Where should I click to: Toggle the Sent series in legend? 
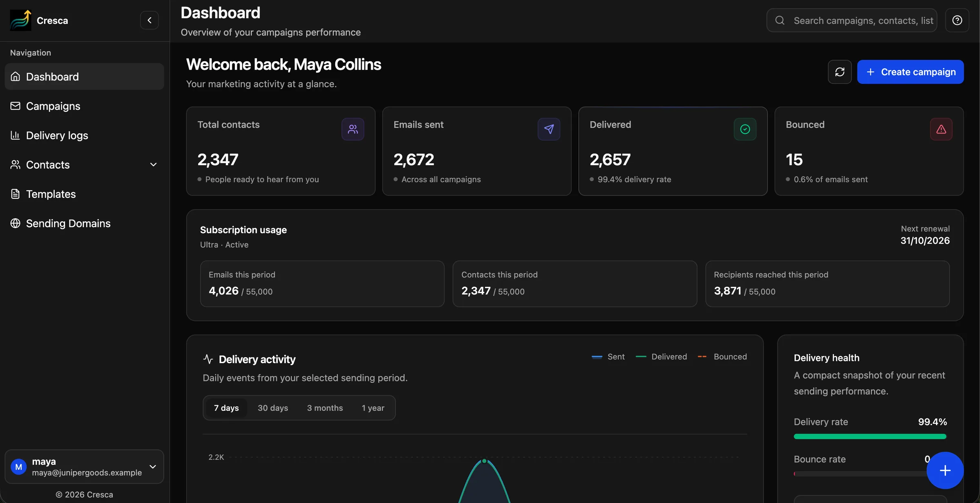point(608,357)
